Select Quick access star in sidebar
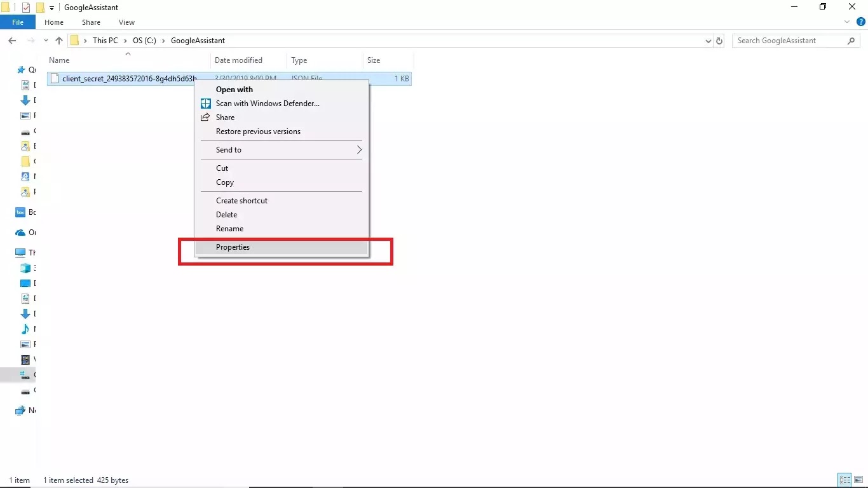The image size is (868, 488). click(22, 70)
